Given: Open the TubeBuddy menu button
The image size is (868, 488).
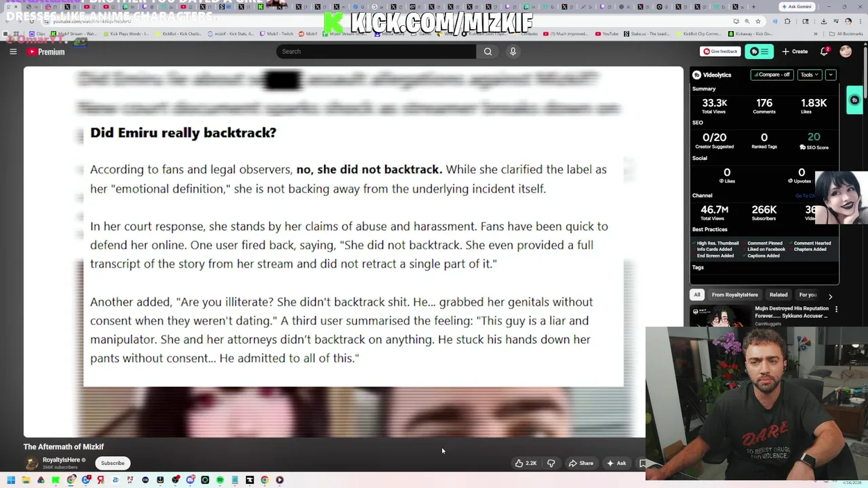Looking at the screenshot, I should [759, 52].
